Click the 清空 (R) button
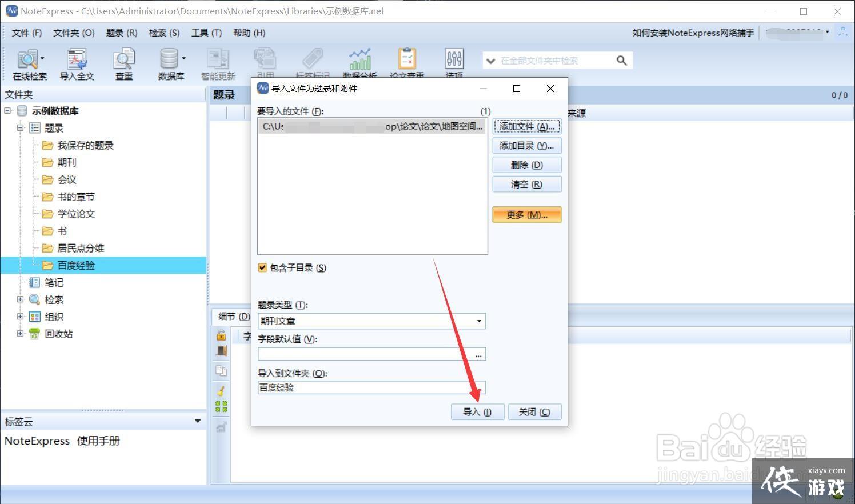Image resolution: width=855 pixels, height=504 pixels. 527,185
